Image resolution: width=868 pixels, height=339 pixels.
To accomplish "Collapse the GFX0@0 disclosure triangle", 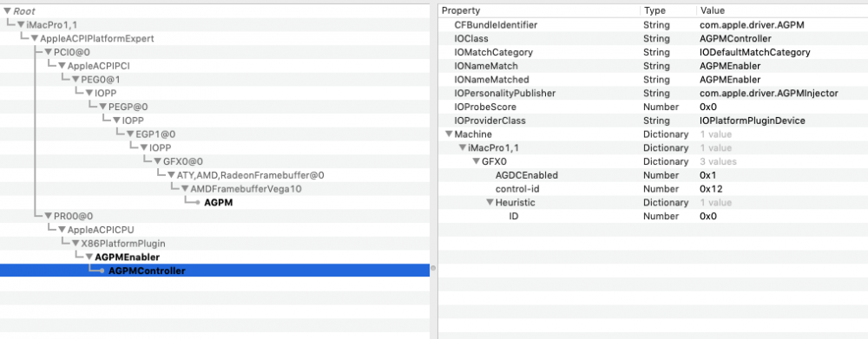I will click(x=158, y=161).
